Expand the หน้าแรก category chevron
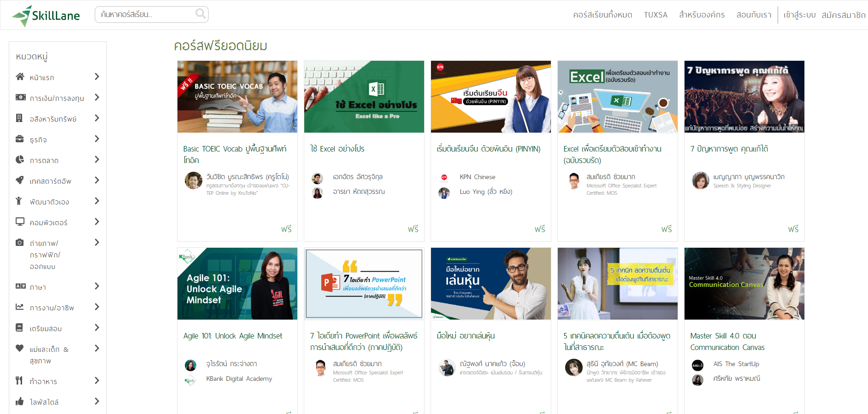Image resolution: width=868 pixels, height=414 pixels. pos(97,76)
